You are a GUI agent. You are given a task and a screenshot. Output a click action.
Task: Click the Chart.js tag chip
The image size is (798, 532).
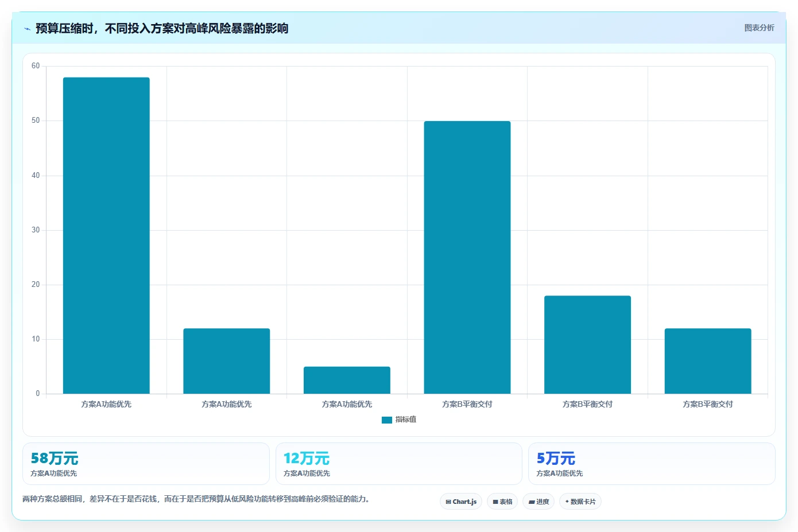(461, 502)
